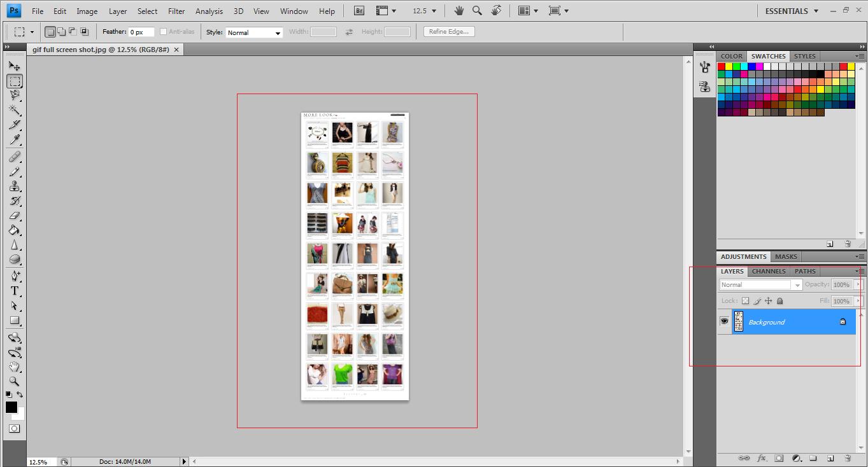
Task: Select the Rectangular Marquee tool in toolbox
Action: click(x=15, y=81)
